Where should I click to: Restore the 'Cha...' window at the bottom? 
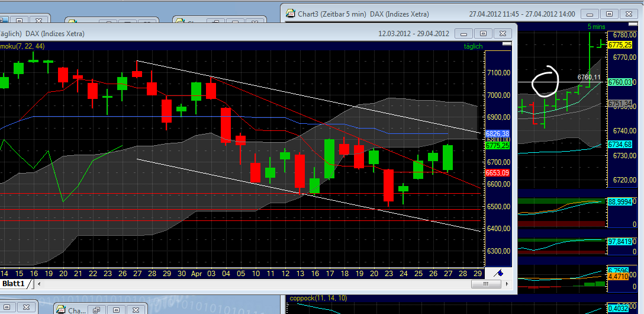pos(97,310)
